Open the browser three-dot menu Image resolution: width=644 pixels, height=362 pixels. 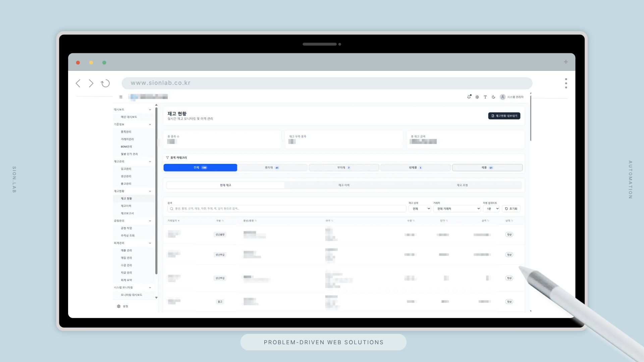click(x=566, y=83)
